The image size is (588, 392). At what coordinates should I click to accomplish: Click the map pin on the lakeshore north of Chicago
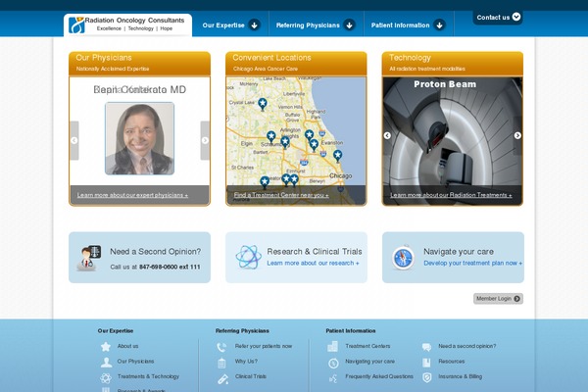pos(337,155)
